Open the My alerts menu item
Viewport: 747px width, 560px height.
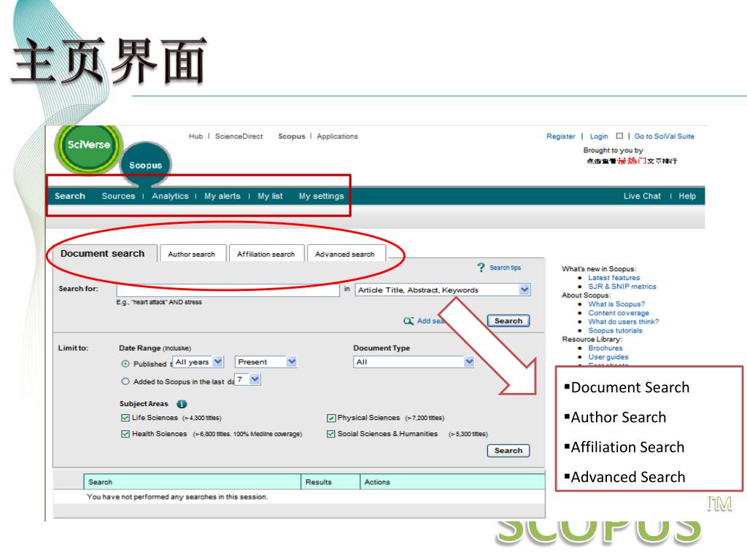(222, 195)
